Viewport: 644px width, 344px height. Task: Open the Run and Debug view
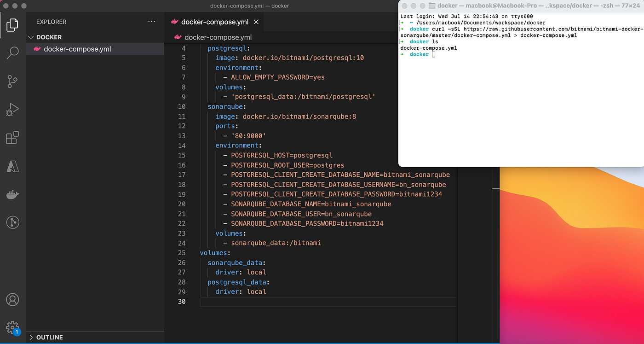pyautogui.click(x=12, y=110)
